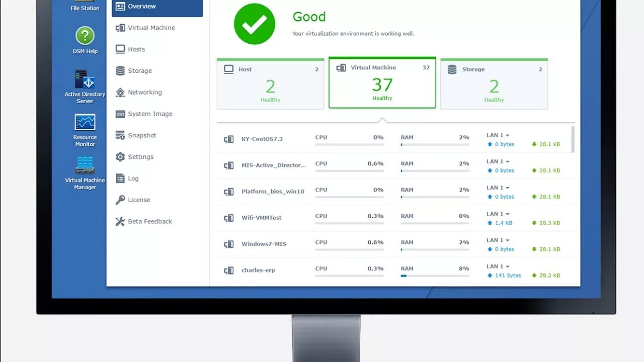Screen dimensions: 644x362
Task: Click the VM list vertical scrollbar
Action: point(573,139)
